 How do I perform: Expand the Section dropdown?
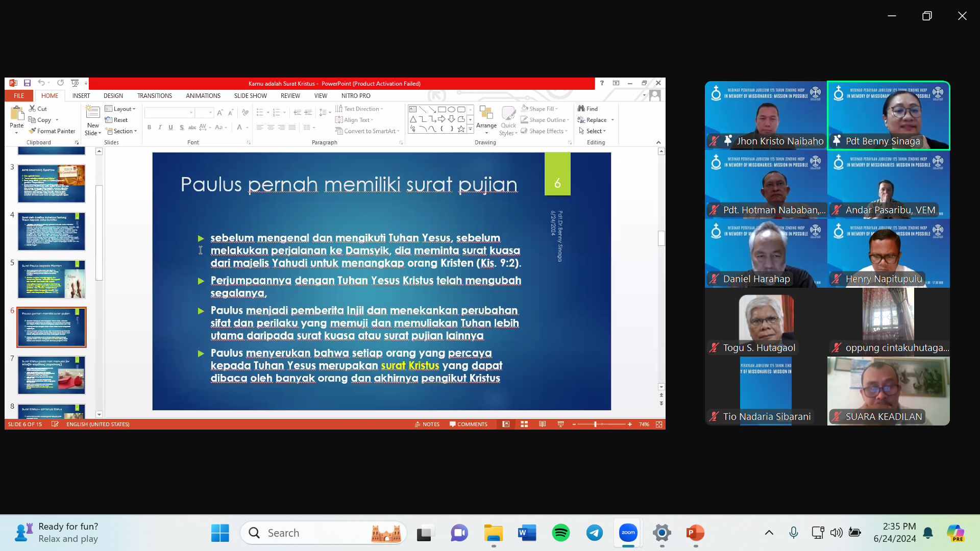121,131
